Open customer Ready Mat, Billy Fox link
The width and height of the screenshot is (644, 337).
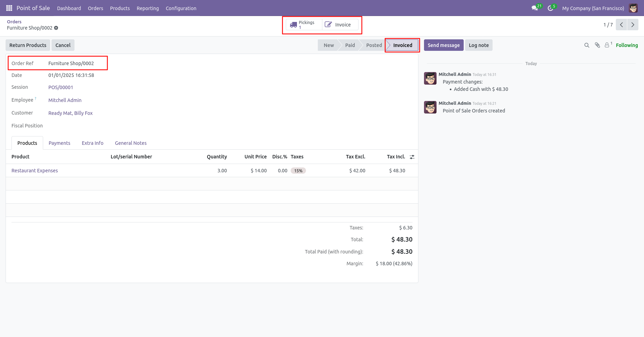click(x=70, y=113)
